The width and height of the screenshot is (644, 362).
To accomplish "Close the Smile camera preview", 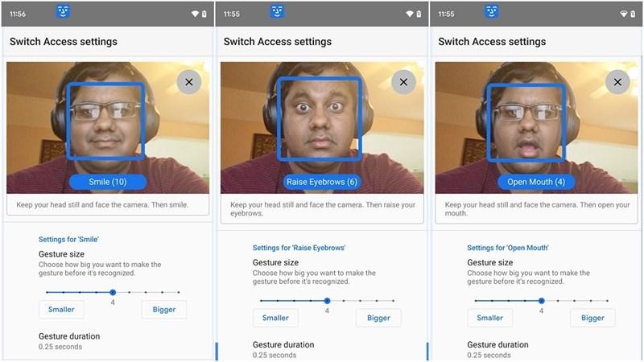I will [x=188, y=82].
